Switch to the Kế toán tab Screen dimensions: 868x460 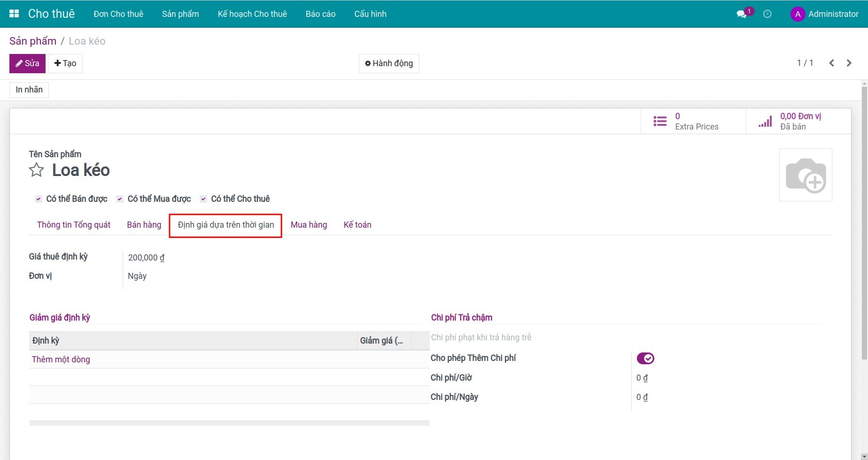[357, 225]
